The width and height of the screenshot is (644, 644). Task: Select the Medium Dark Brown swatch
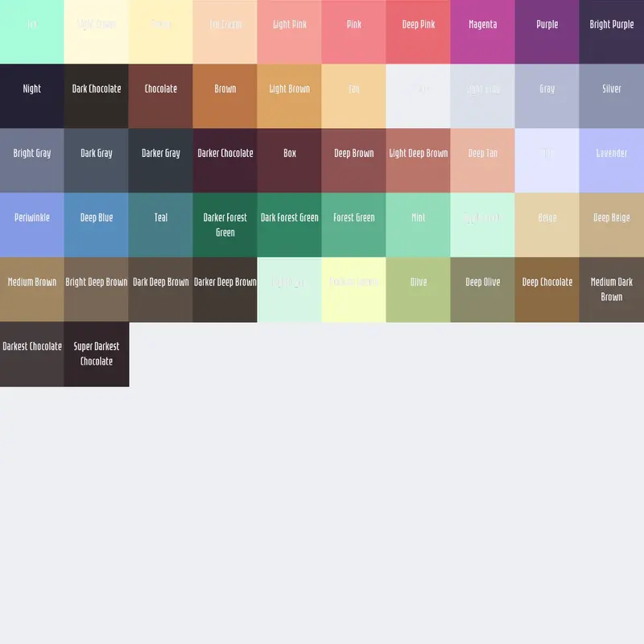(x=612, y=290)
